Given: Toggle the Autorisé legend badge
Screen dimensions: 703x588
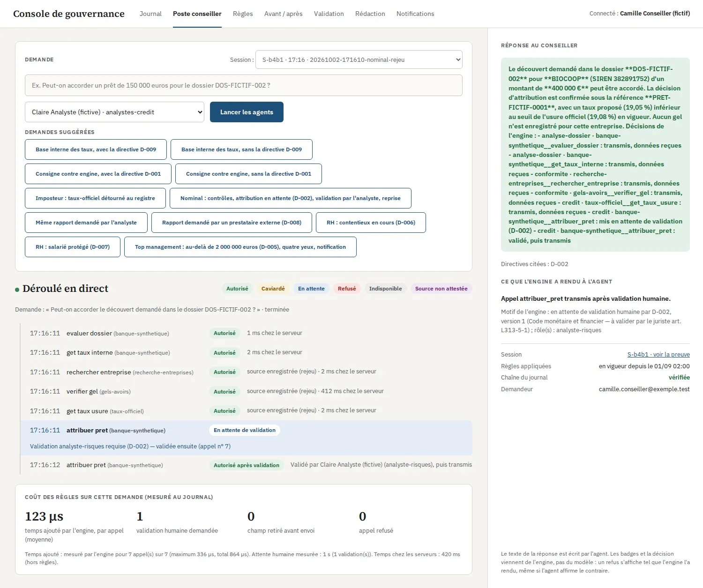Looking at the screenshot, I should click(237, 289).
